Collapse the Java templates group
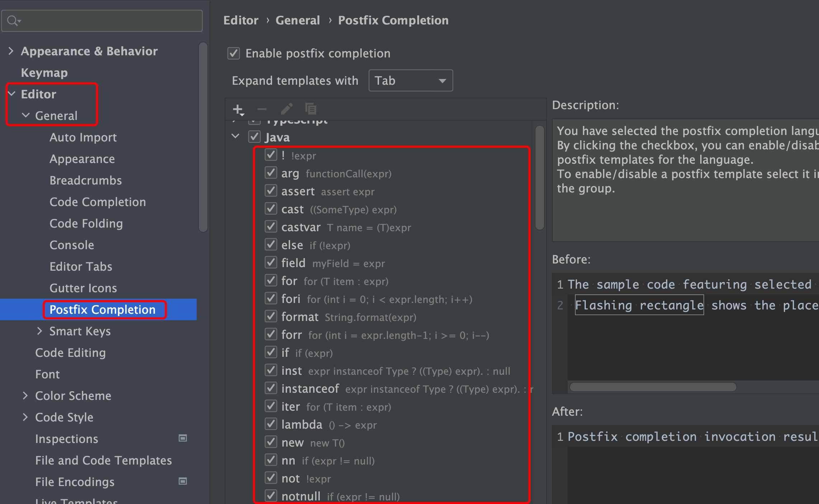 (x=236, y=137)
